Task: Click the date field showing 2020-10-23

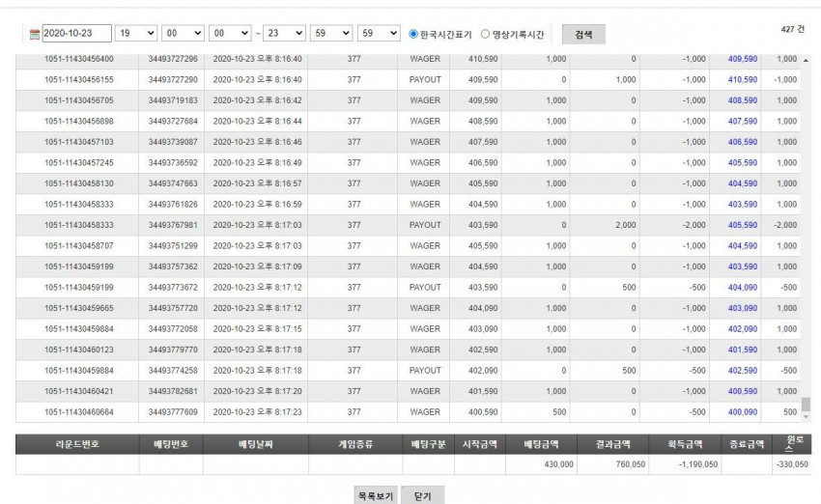Action: pyautogui.click(x=76, y=33)
